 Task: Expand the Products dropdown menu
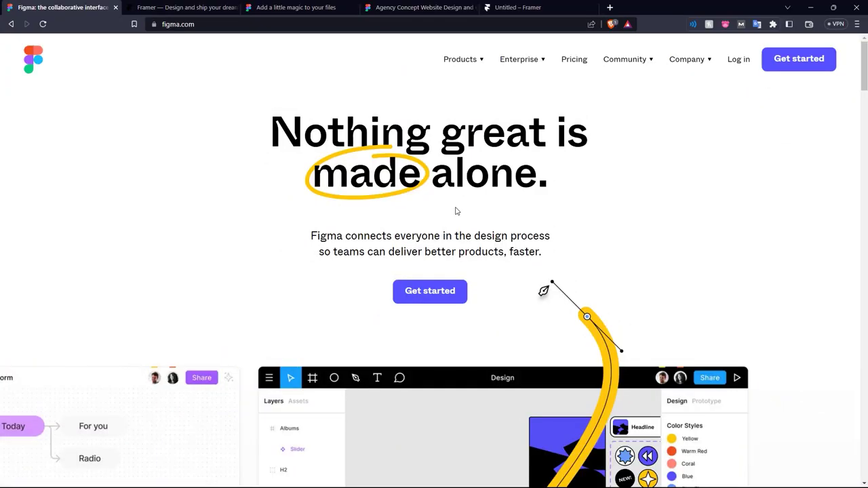(463, 59)
